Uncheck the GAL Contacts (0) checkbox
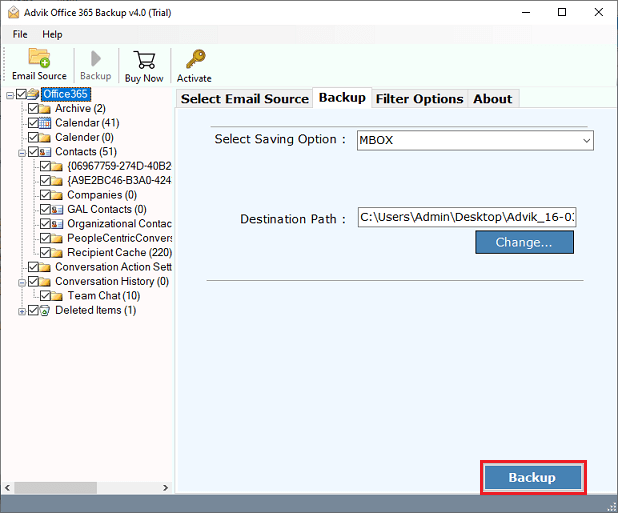The height and width of the screenshot is (513, 618). click(x=46, y=209)
